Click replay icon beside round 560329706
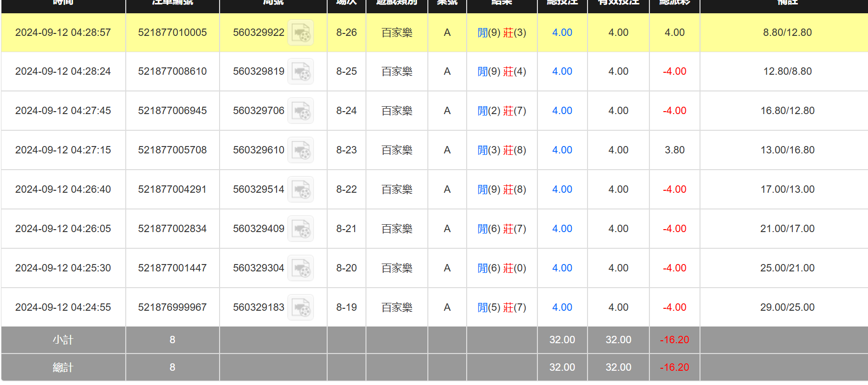This screenshot has height=385, width=868. [x=300, y=111]
